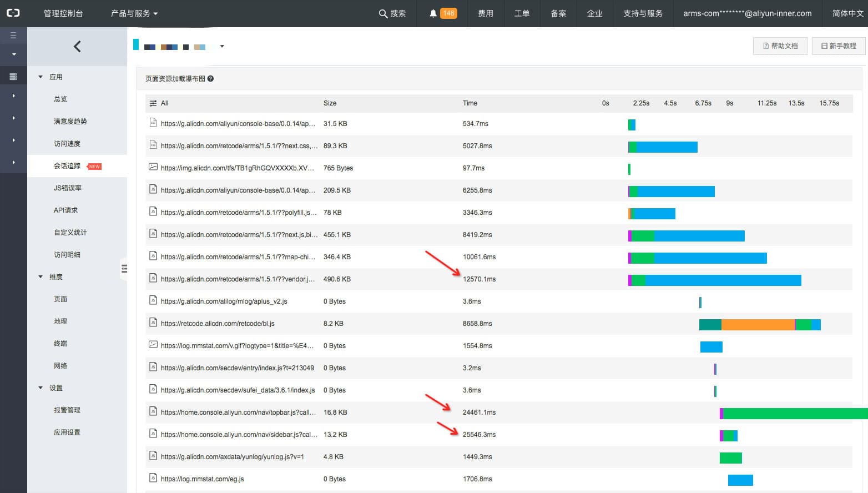Expand the fourth right-arrow item in left rail
The height and width of the screenshot is (493, 868).
pyautogui.click(x=13, y=162)
